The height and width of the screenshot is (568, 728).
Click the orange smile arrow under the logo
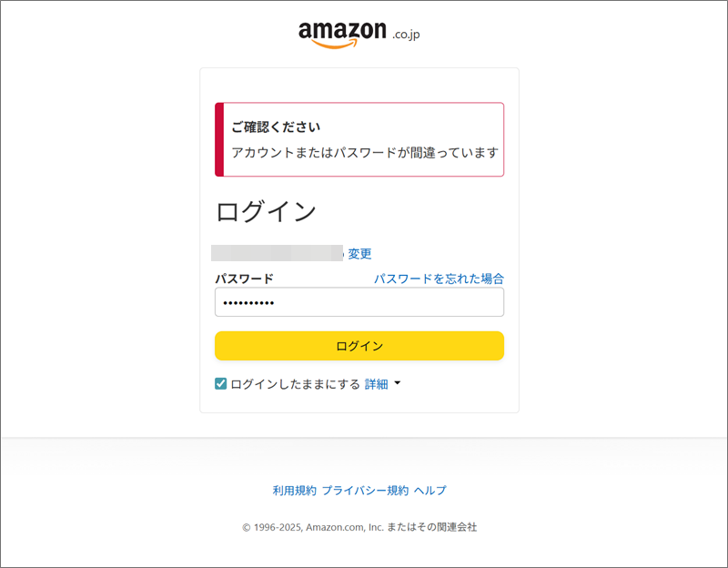click(334, 44)
